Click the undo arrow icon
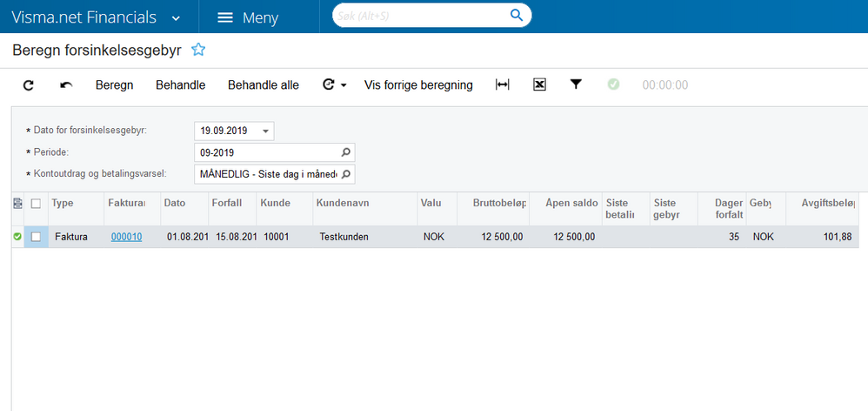Viewport: 868px width, 411px height. coord(66,85)
